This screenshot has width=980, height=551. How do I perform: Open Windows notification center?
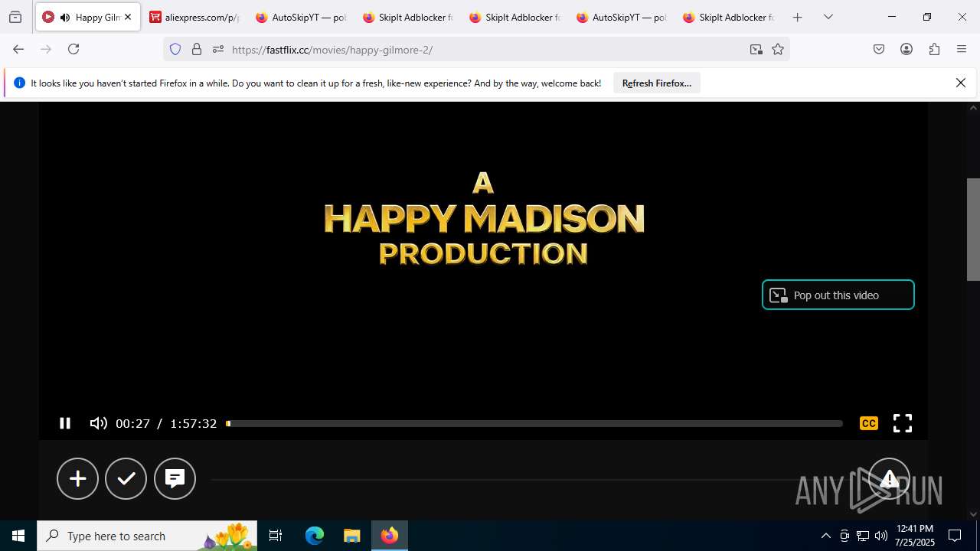click(955, 536)
